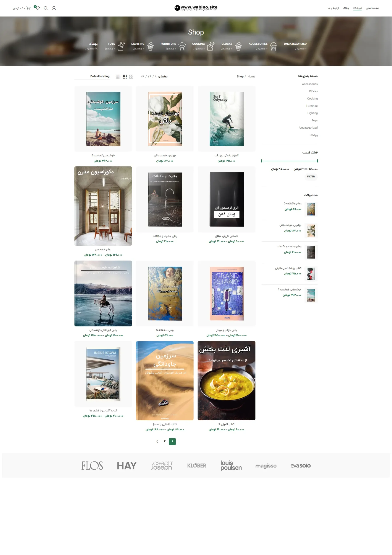Go to the next page arrow
Image resolution: width=392 pixels, height=555 pixels.
pos(157,442)
